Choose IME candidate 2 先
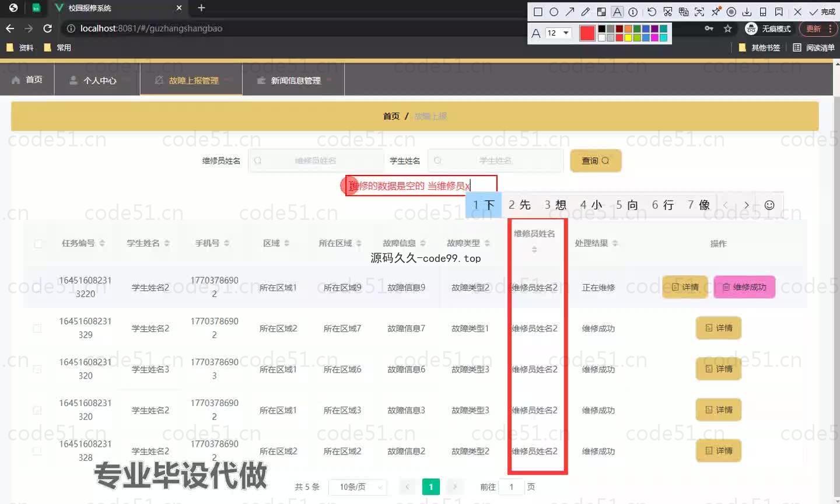This screenshot has height=504, width=840. (x=519, y=205)
